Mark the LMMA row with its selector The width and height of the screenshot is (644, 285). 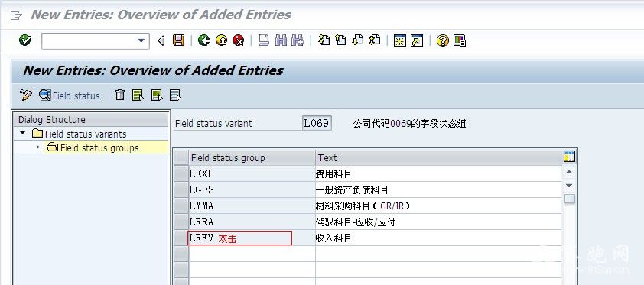click(x=181, y=206)
